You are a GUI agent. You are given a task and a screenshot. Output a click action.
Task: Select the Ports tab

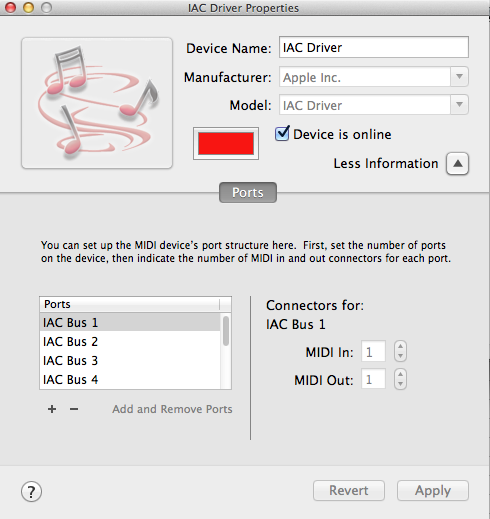pyautogui.click(x=248, y=192)
